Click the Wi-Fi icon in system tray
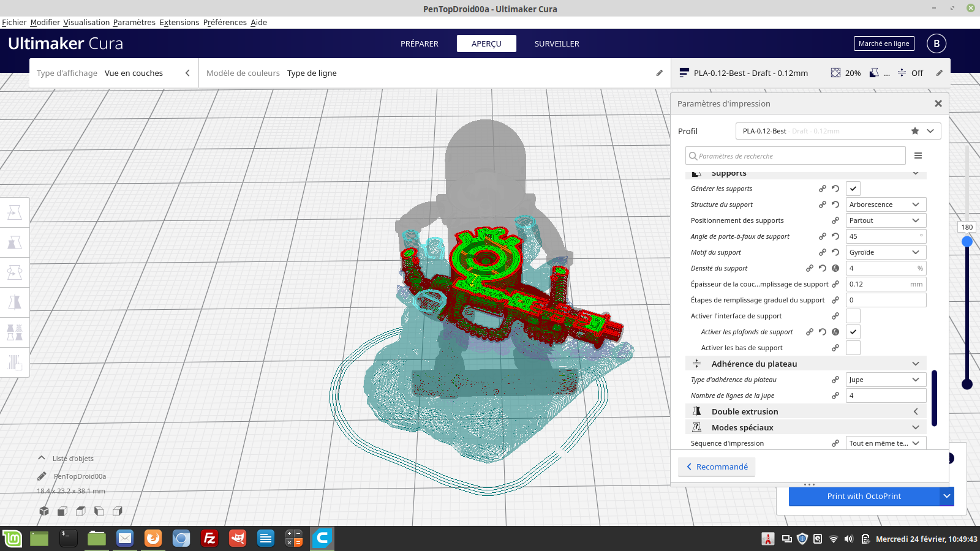The height and width of the screenshot is (551, 980). click(834, 539)
